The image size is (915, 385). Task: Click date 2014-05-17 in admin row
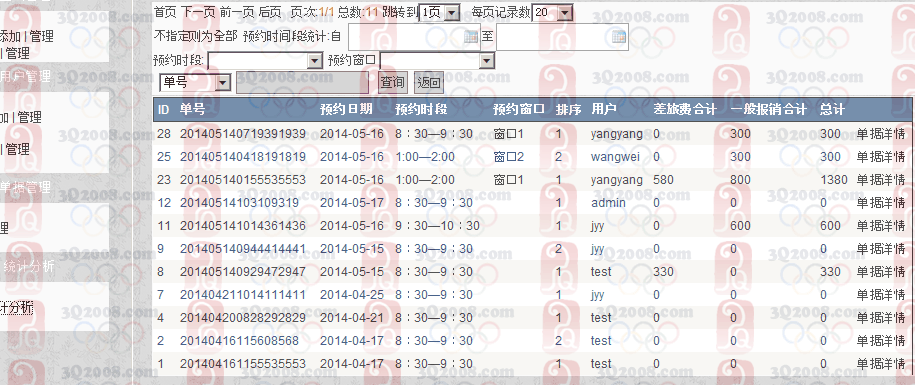pos(352,203)
